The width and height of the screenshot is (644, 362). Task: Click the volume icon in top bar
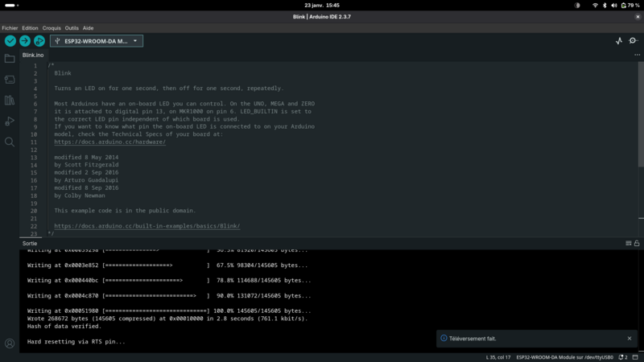(614, 6)
